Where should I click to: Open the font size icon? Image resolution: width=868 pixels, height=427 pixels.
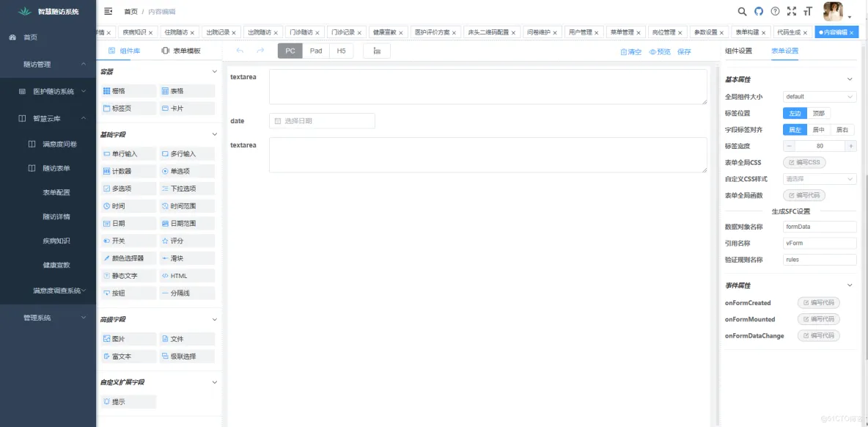point(808,11)
